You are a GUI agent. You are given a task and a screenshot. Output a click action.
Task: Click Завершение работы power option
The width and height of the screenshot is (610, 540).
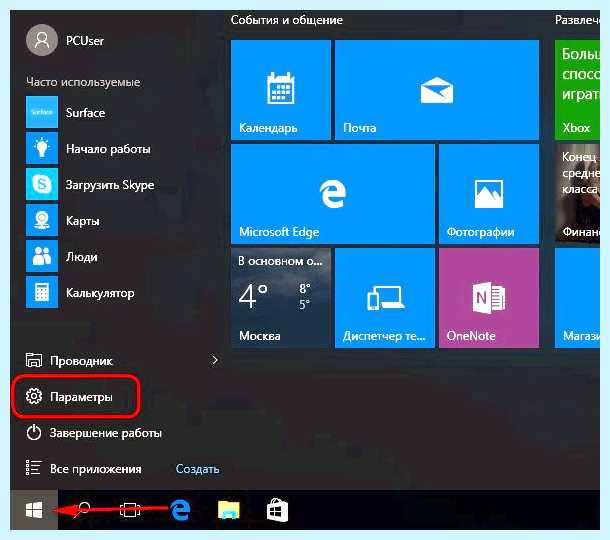click(94, 433)
